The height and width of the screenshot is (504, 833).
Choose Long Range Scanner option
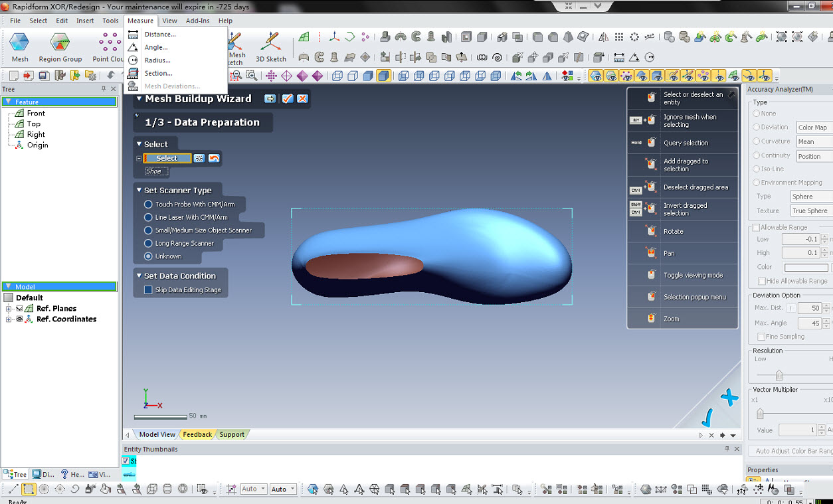(149, 243)
